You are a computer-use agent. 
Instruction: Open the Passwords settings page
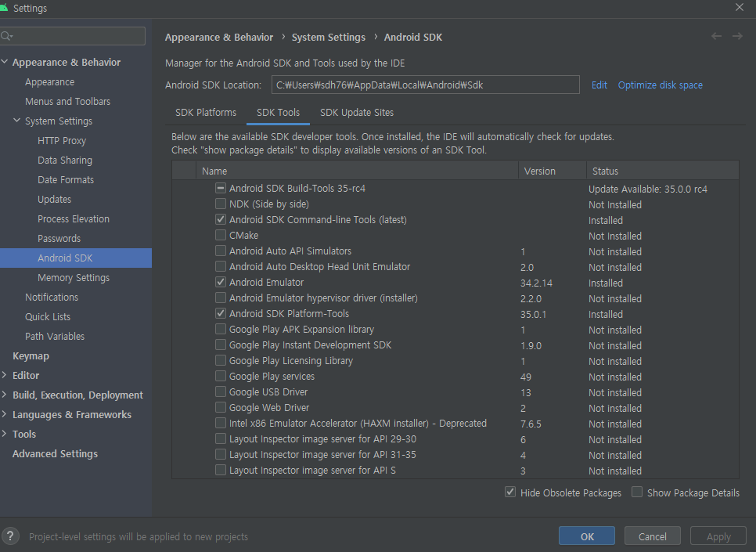(59, 238)
